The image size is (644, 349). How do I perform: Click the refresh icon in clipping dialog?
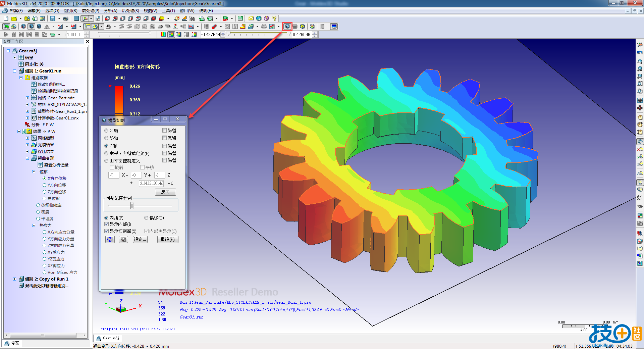(110, 239)
